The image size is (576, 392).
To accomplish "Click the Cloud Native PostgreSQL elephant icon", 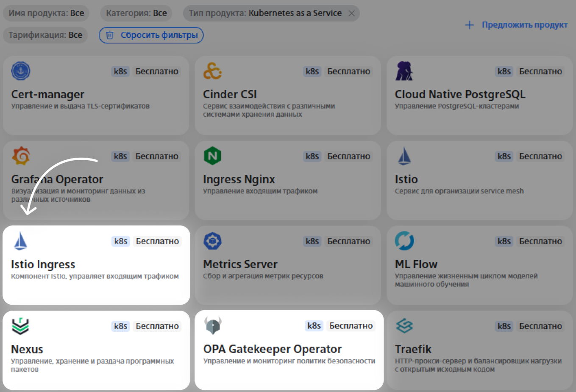I will click(404, 71).
